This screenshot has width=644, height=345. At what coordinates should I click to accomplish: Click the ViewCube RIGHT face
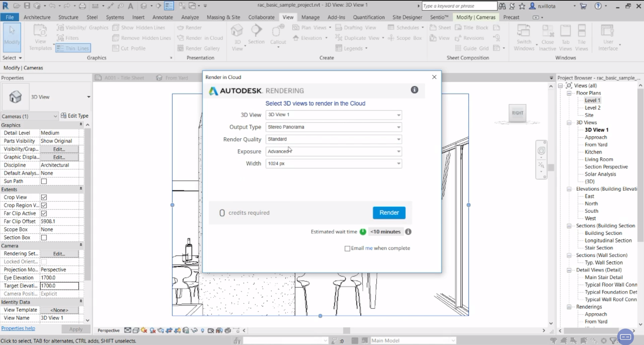point(517,113)
